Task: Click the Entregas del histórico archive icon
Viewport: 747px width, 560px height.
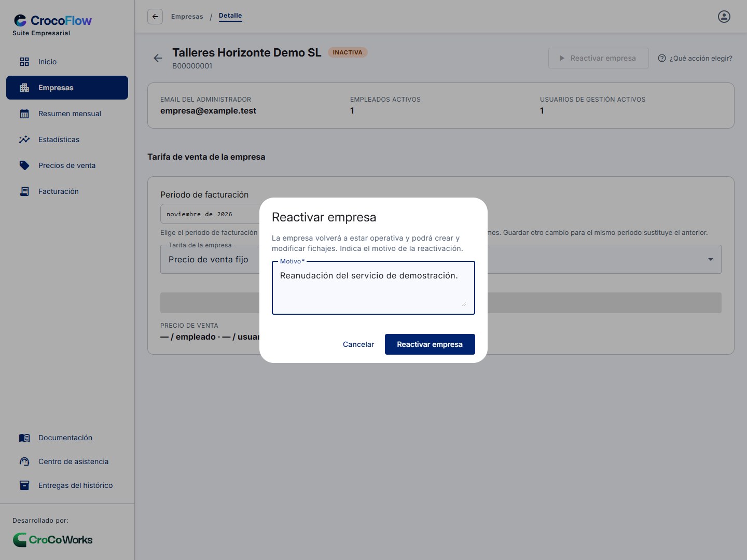Action: (x=24, y=485)
